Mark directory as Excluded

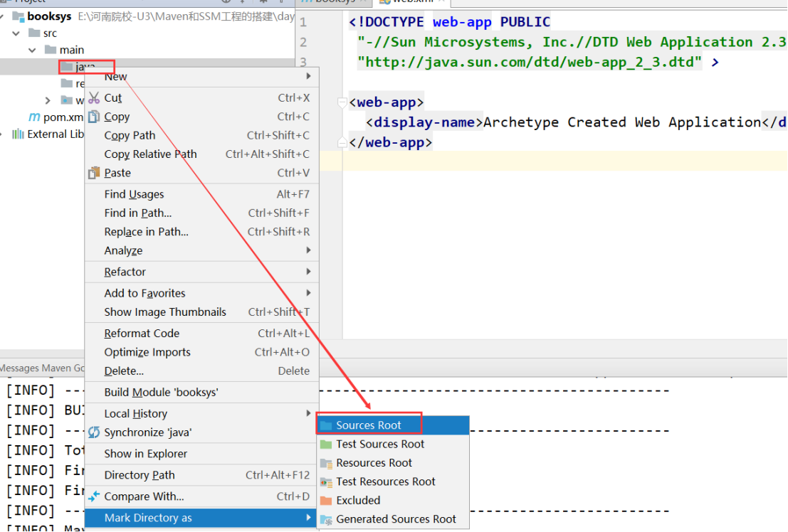pos(393,501)
